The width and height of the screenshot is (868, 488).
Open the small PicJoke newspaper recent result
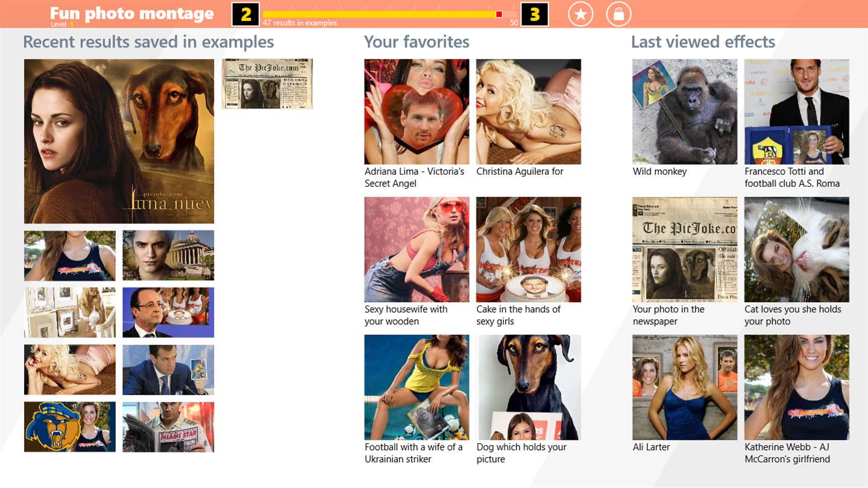267,84
